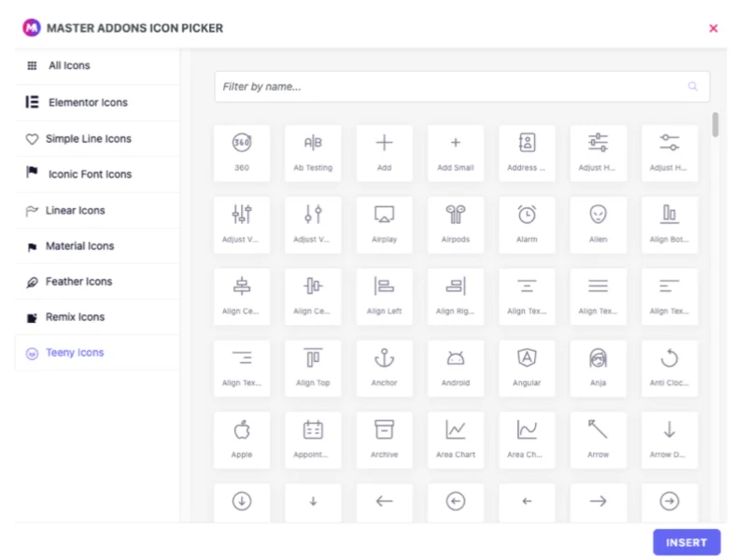Viewport: 747px width, 560px height.
Task: Select the Angular icon
Action: [527, 369]
